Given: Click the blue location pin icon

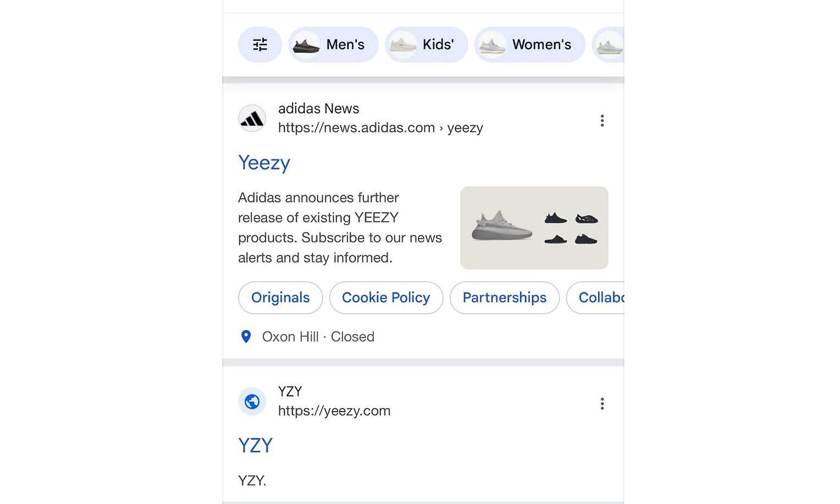Looking at the screenshot, I should click(246, 337).
